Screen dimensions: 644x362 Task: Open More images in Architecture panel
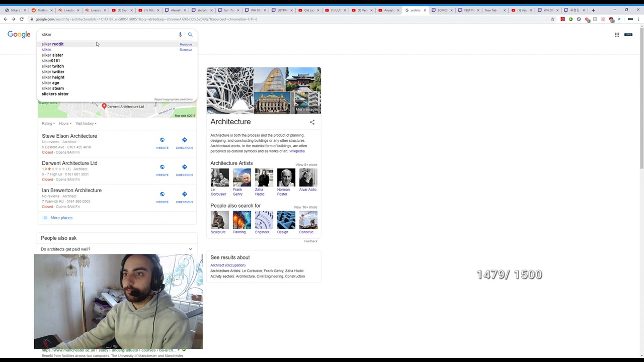[x=307, y=103]
